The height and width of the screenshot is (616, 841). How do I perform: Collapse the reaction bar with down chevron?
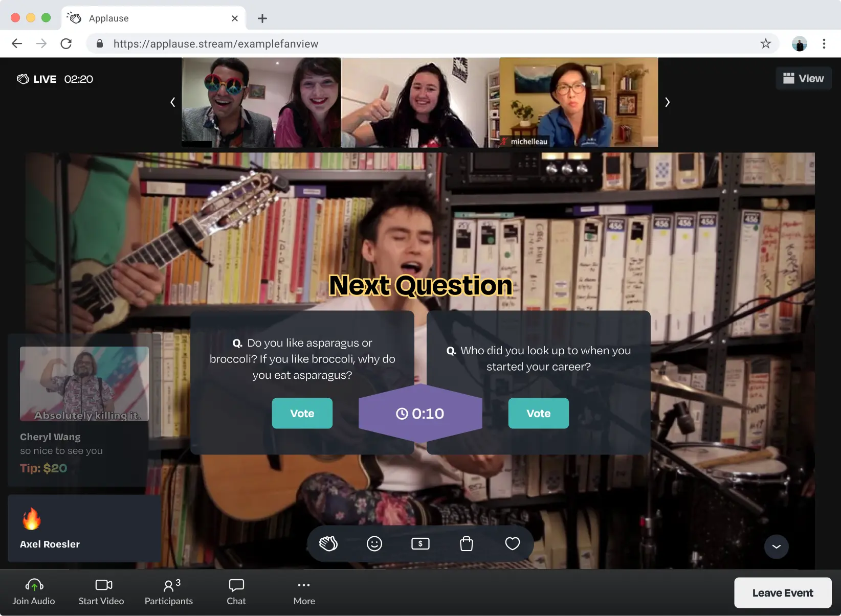(x=776, y=546)
